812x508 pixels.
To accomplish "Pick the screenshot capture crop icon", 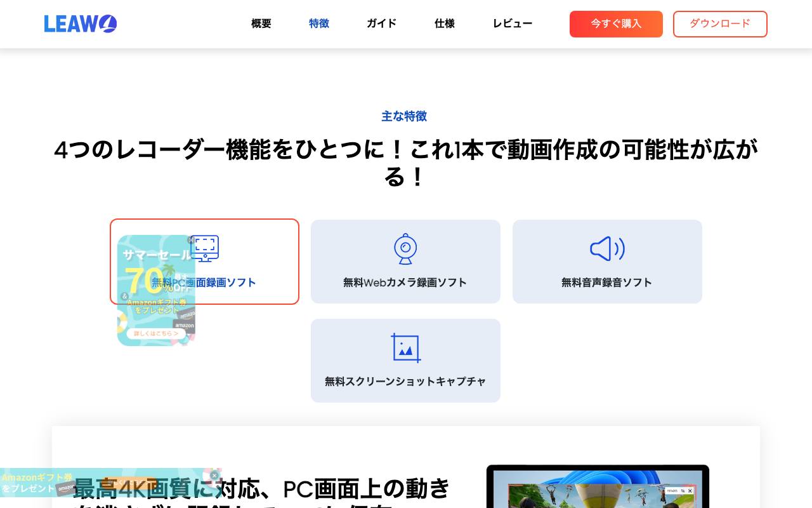I will coord(405,347).
